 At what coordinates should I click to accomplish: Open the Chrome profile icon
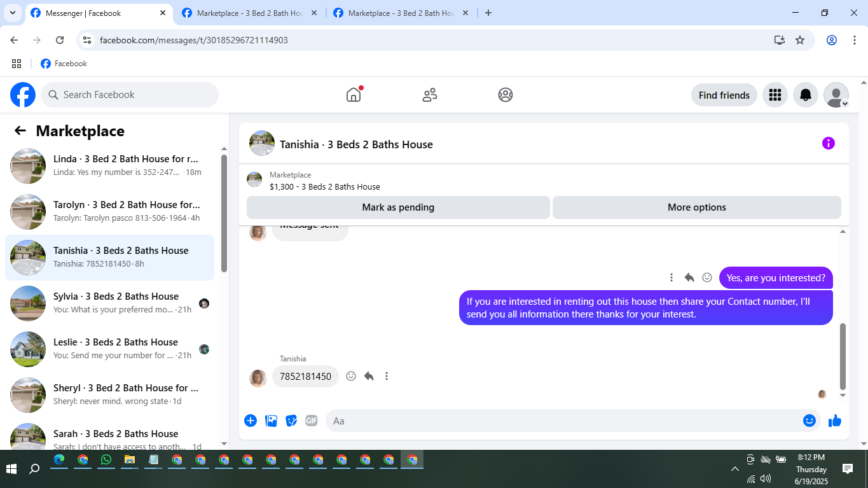(x=832, y=40)
